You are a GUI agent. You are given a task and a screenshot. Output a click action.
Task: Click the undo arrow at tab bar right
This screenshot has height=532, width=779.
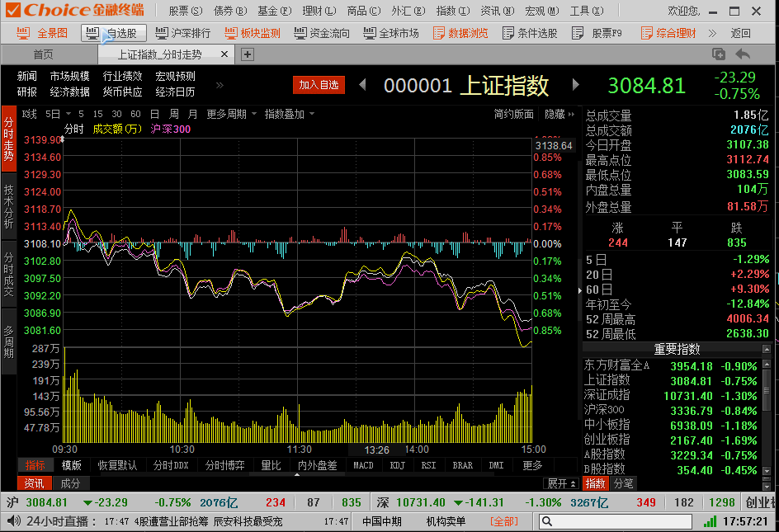tap(743, 54)
